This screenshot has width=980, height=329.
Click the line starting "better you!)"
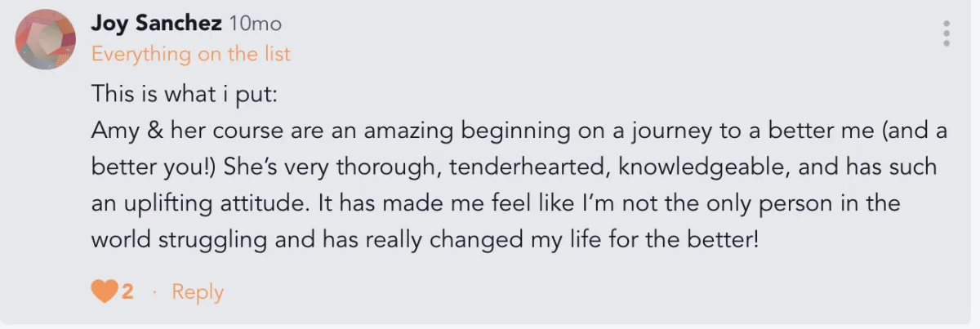tap(513, 167)
